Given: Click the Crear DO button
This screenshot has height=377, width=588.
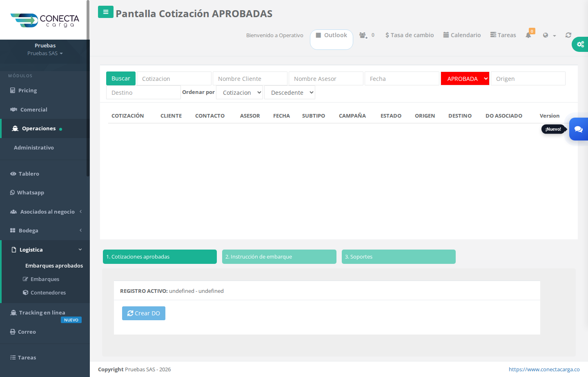Looking at the screenshot, I should [144, 313].
